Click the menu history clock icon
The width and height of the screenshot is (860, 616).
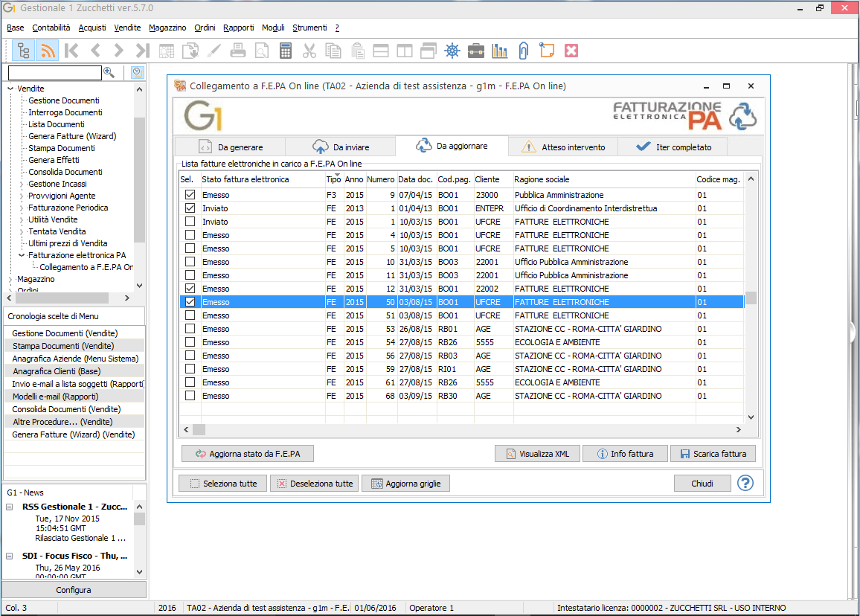138,72
